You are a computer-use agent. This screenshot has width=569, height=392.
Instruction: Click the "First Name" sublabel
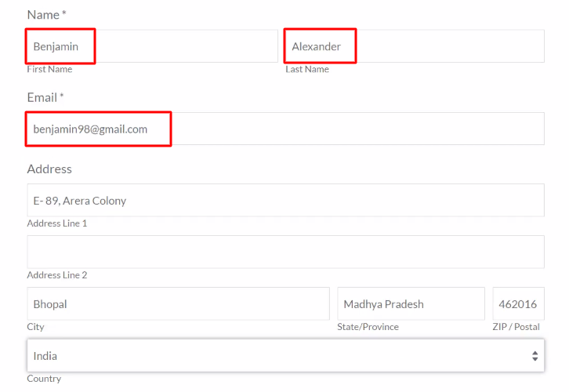49,69
